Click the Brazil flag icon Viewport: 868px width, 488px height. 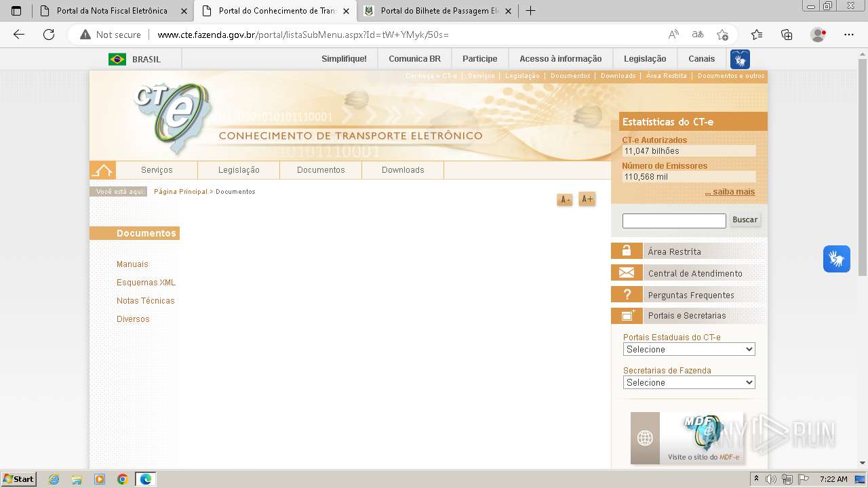tap(117, 59)
